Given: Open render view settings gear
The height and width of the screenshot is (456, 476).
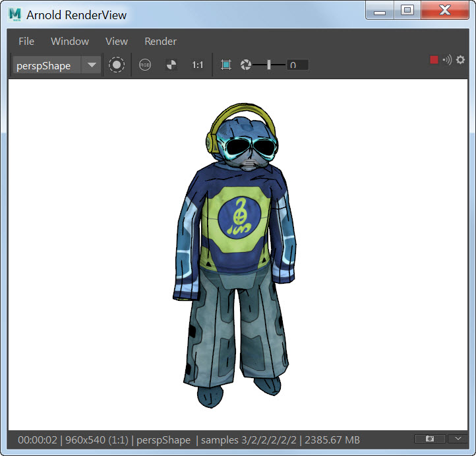Looking at the screenshot, I should point(460,60).
